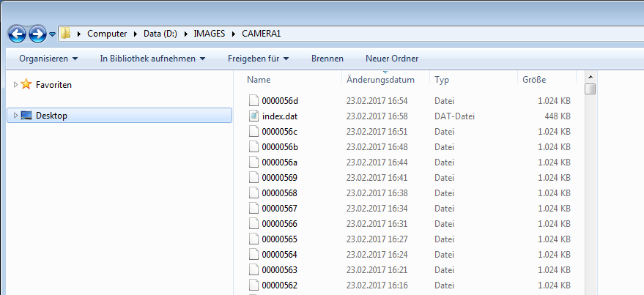
Task: Select file name 00000569
Action: pyautogui.click(x=280, y=178)
